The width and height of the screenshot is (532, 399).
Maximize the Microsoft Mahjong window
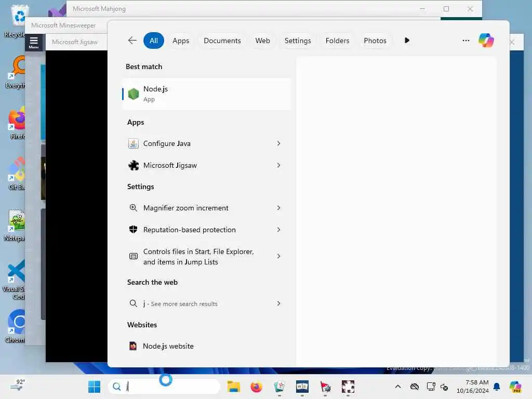446,9
